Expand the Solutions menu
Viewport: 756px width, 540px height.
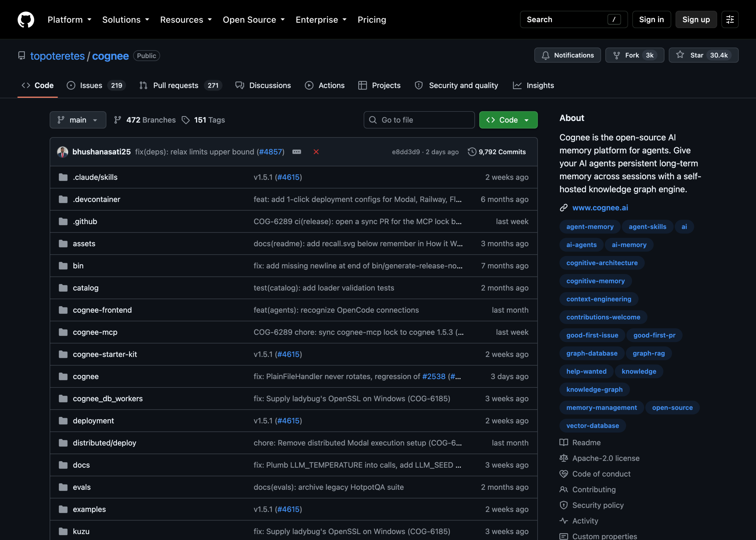126,19
